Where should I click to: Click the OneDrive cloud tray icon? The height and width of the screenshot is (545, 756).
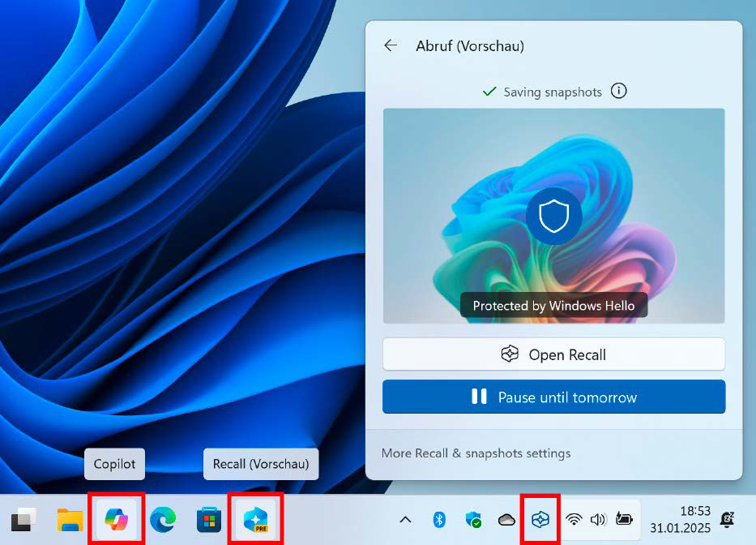(x=506, y=519)
